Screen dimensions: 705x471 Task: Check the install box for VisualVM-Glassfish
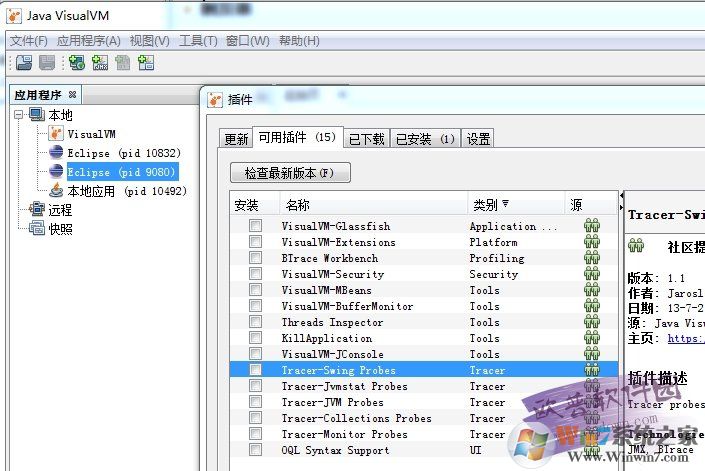click(x=255, y=226)
